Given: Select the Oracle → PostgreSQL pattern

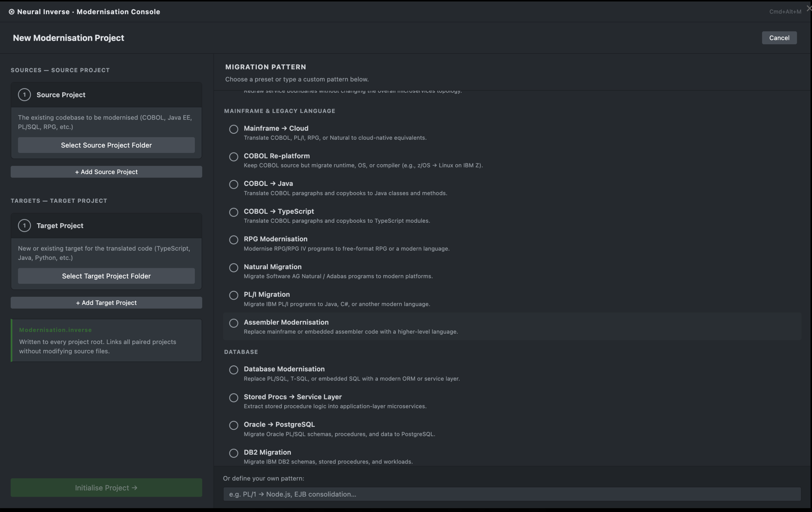Looking at the screenshot, I should tap(234, 425).
